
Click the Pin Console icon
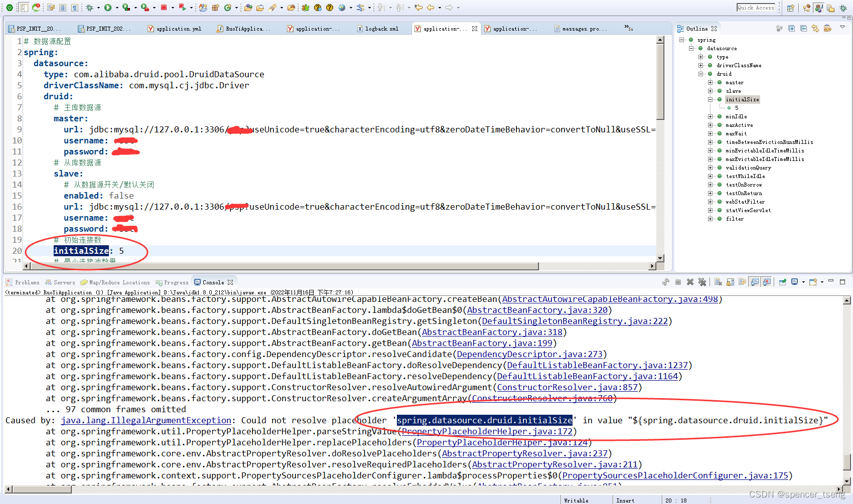tap(782, 282)
